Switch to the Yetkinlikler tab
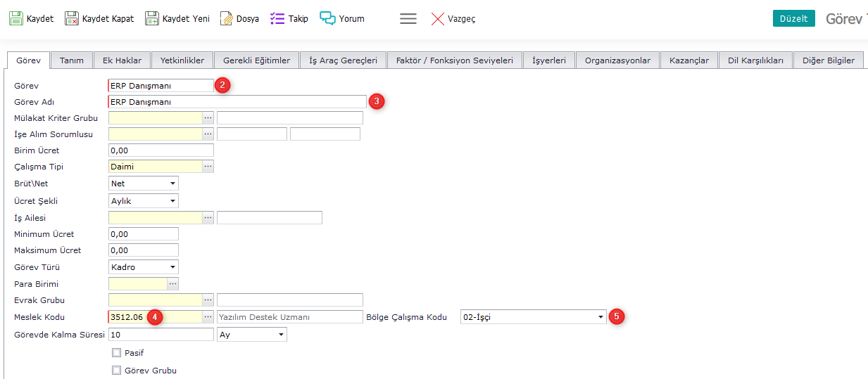Screen dimensions: 868x379 [x=182, y=60]
